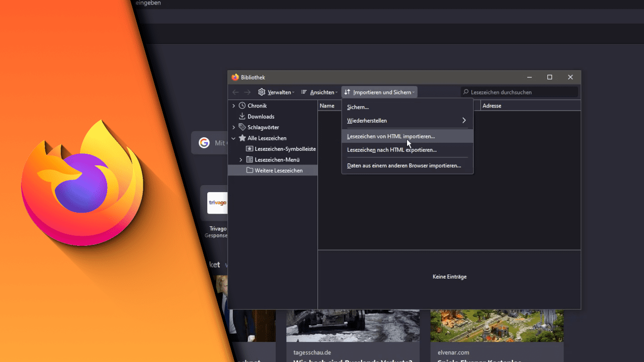Screen dimensions: 644x362
Task: Select Sichern... menu entry
Action: 408,107
